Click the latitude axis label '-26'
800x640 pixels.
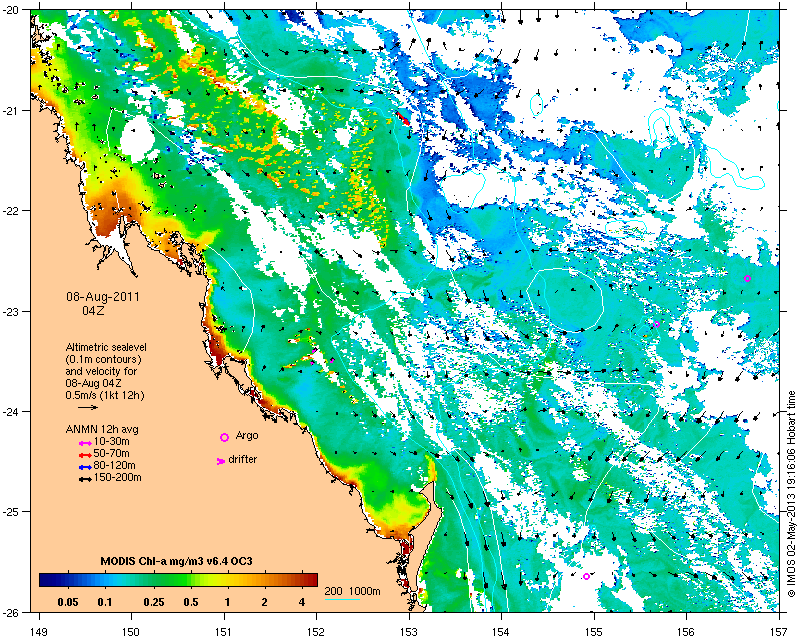[x=9, y=612]
